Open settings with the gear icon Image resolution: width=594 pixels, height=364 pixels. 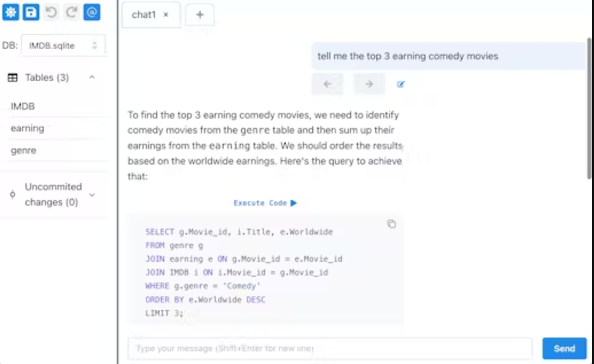point(11,12)
